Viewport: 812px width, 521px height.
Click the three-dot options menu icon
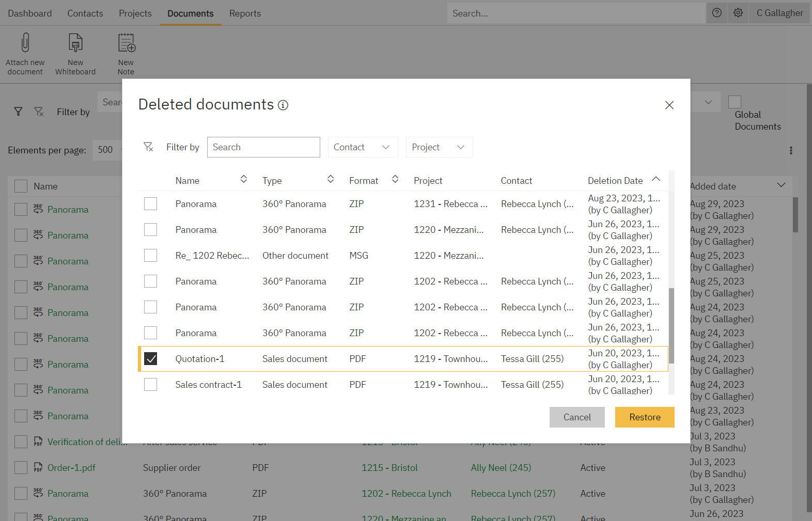pos(791,151)
